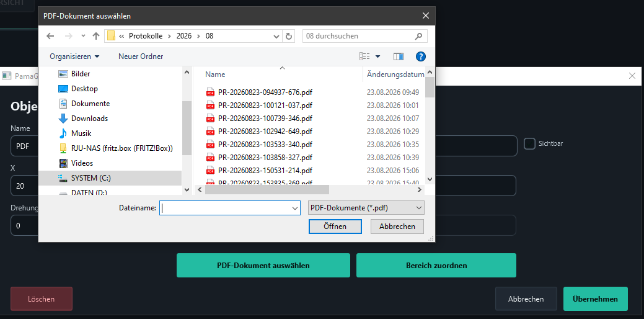Screen dimensions: 644x319
Task: Select file name PR-20260823-094937-676.pdf
Action: [x=265, y=92]
